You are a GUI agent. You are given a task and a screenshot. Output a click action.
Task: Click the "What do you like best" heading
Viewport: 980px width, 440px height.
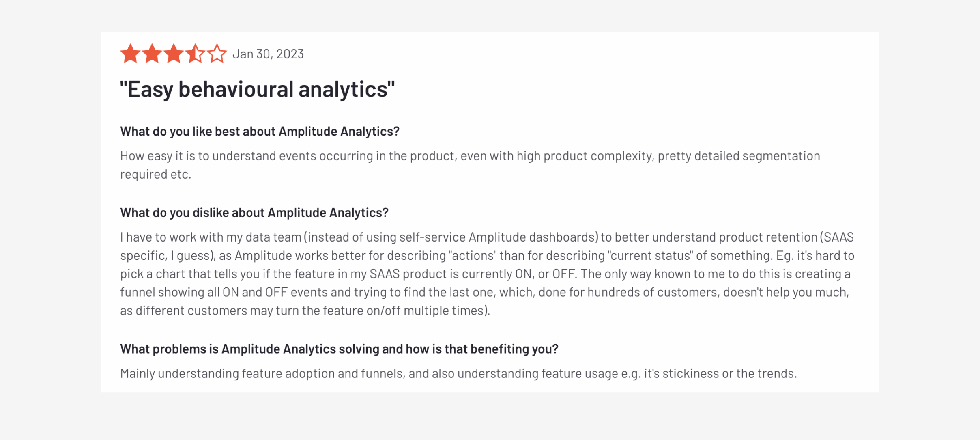pos(260,132)
